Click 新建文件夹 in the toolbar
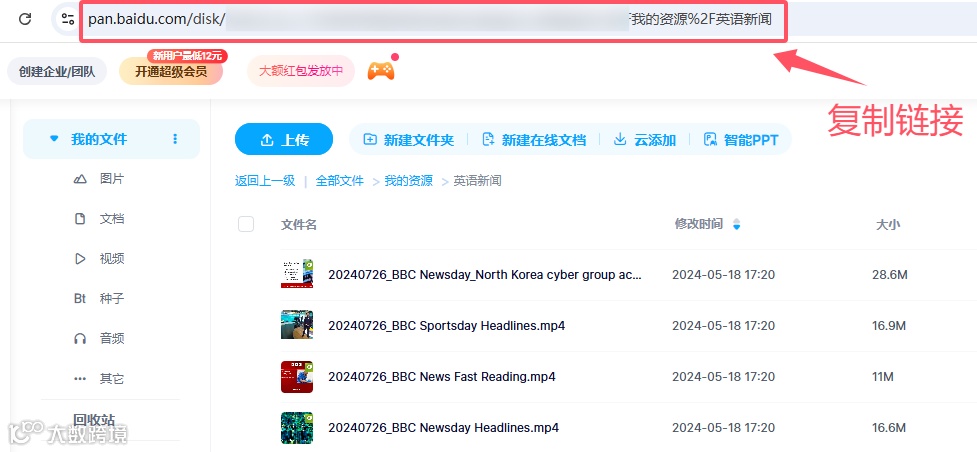 coord(408,140)
